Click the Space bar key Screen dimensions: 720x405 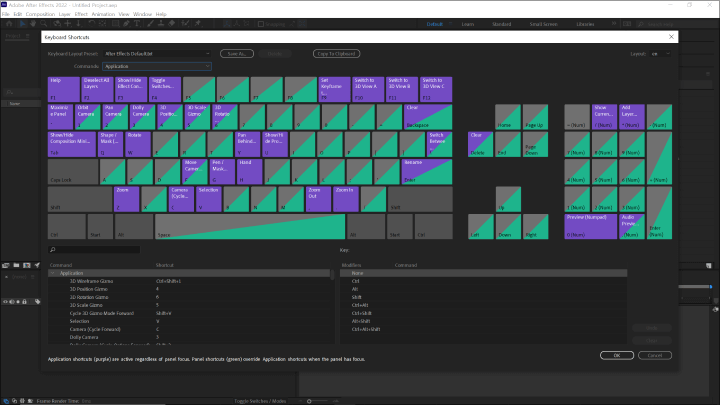pos(250,226)
